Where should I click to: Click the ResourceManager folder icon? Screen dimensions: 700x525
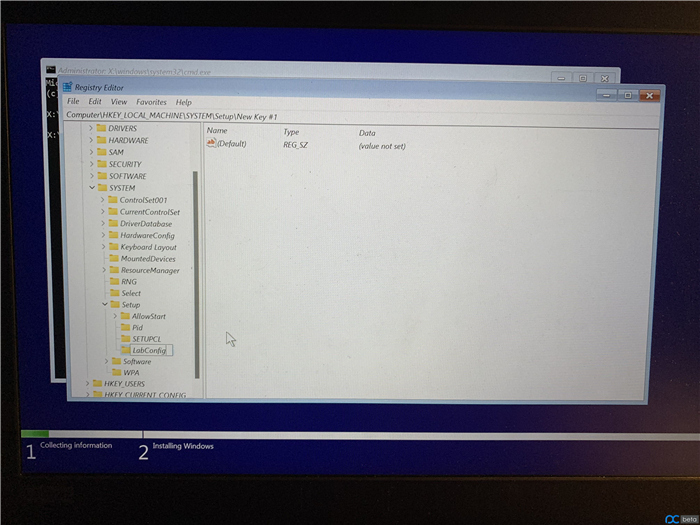click(x=114, y=270)
